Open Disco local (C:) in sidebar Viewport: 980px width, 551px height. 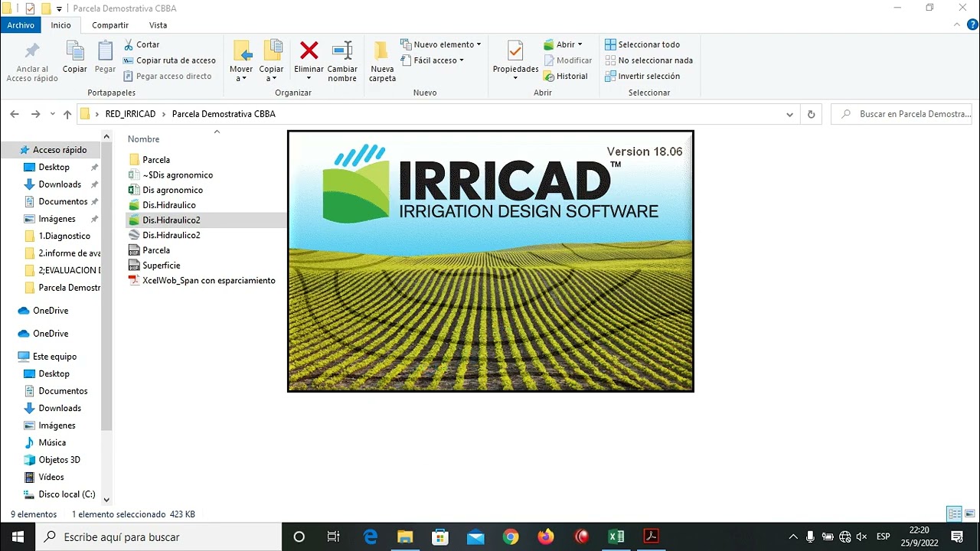point(67,494)
